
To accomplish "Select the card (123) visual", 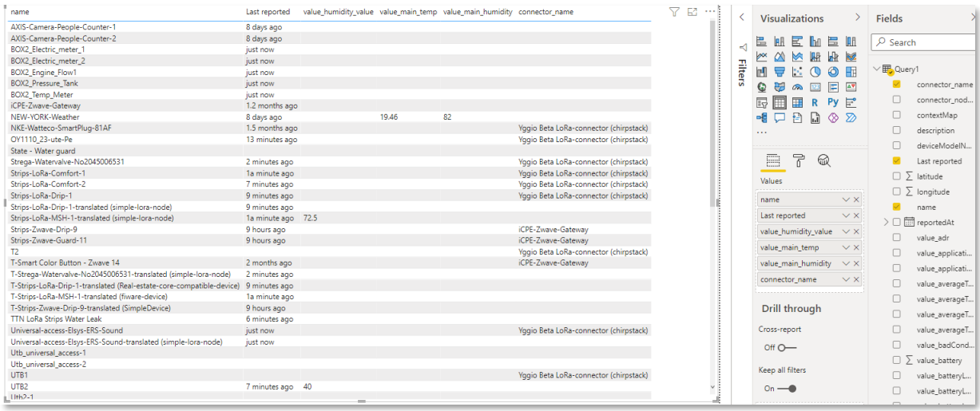I will [x=815, y=87].
